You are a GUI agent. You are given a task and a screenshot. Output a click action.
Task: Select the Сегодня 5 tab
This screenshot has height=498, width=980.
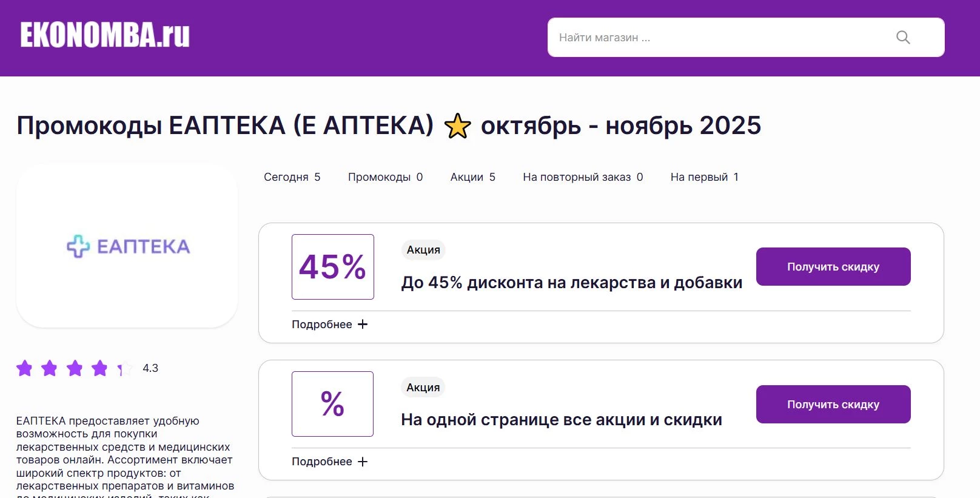click(x=292, y=177)
